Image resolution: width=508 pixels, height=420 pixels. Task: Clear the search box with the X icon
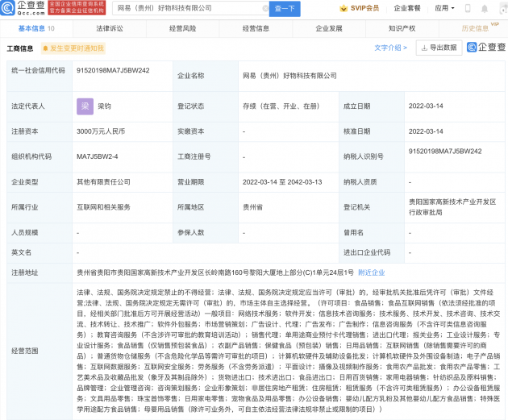[265, 8]
